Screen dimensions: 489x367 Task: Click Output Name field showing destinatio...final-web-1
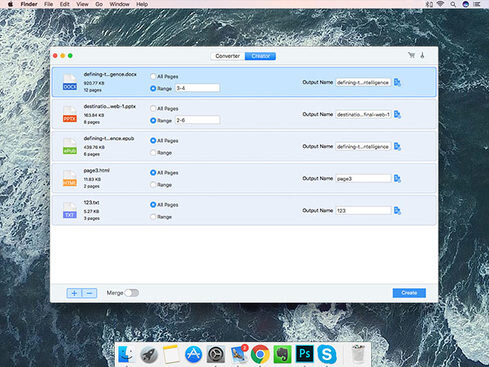(363, 114)
